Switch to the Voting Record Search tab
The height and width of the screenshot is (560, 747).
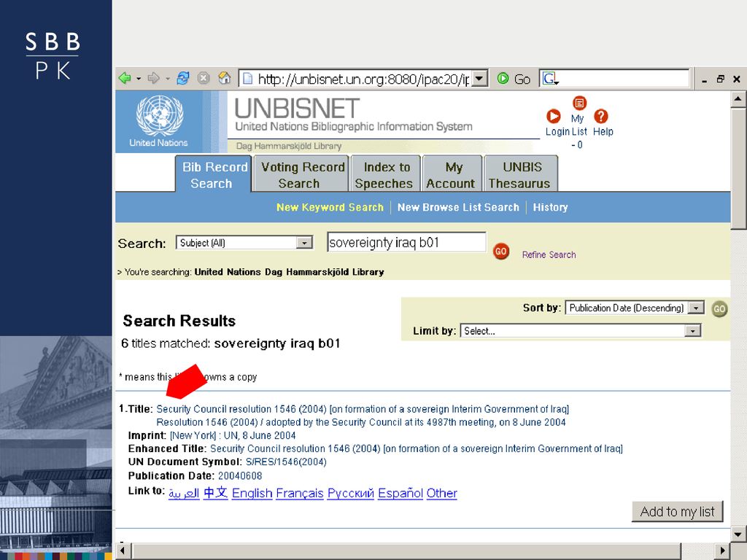coord(302,175)
